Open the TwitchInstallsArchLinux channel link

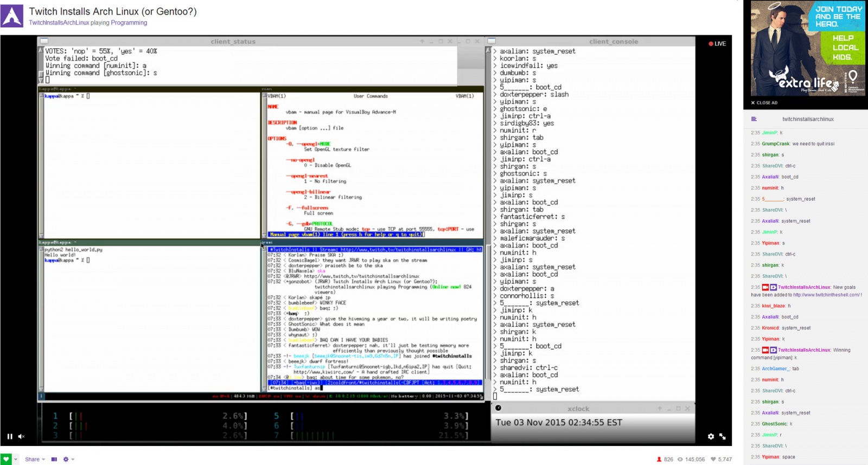coord(59,23)
